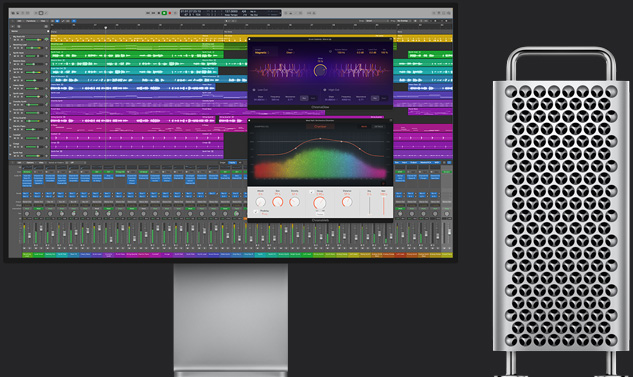Viewport: 633px width, 377px height.
Task: Click the Density knob in ChromaVerb
Action: [294, 202]
